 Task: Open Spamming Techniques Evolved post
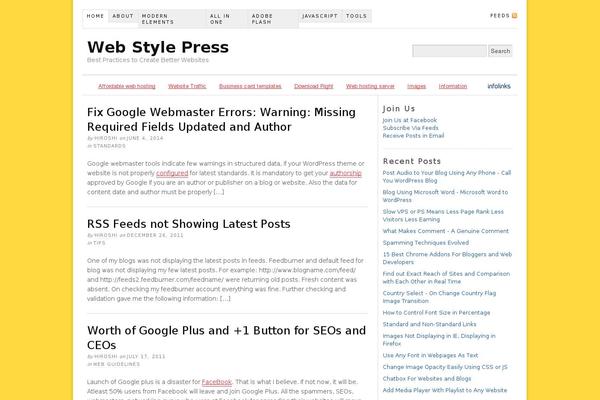coord(426,243)
